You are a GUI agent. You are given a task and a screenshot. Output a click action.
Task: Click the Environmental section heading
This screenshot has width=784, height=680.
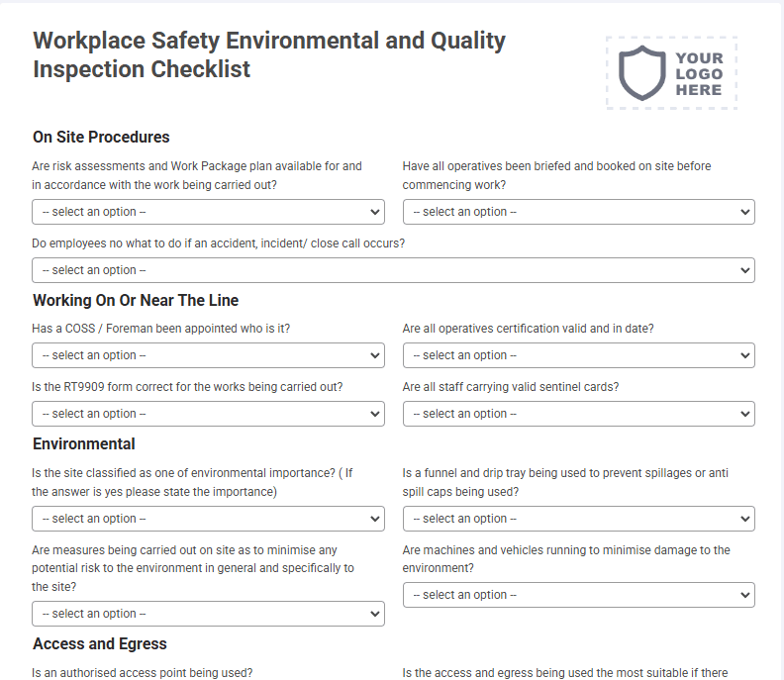tap(84, 444)
